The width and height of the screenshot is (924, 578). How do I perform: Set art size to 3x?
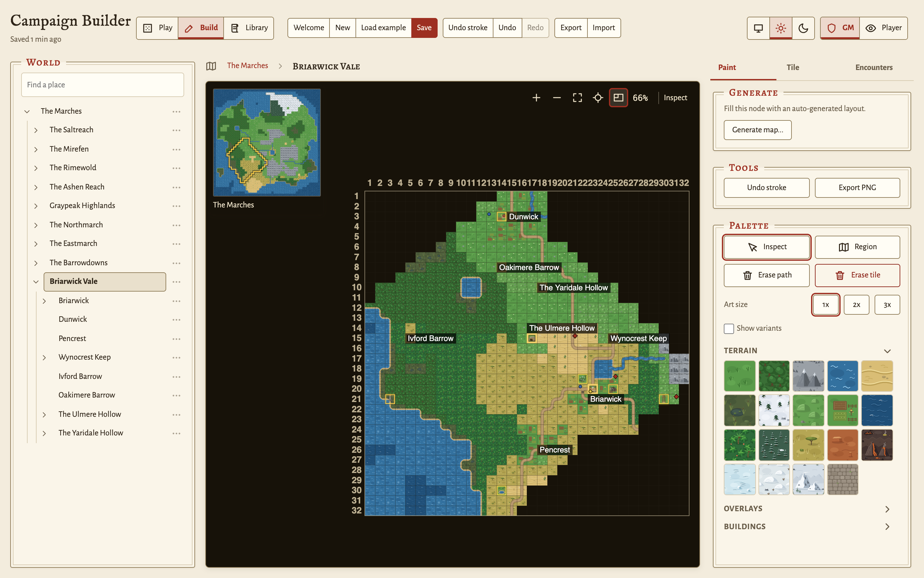click(887, 305)
